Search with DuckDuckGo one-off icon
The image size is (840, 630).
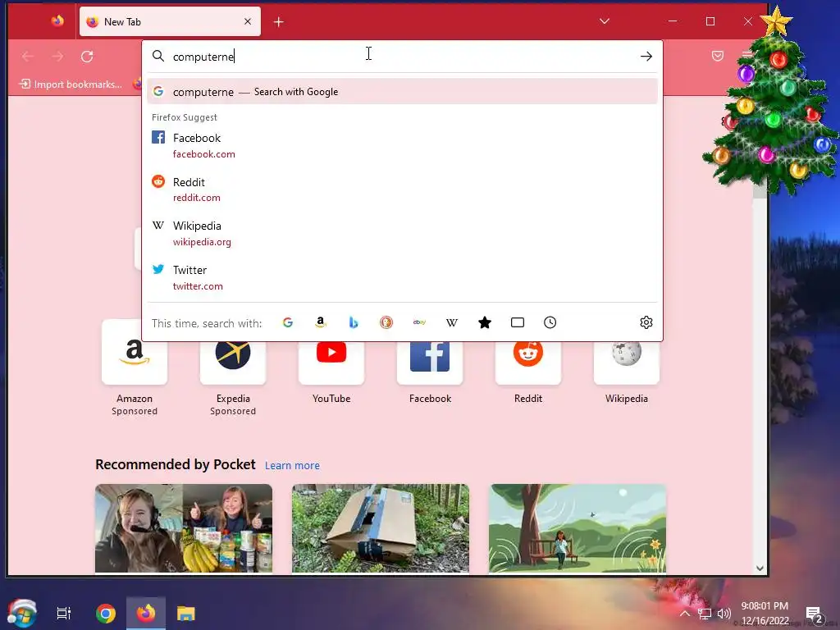pyautogui.click(x=386, y=322)
